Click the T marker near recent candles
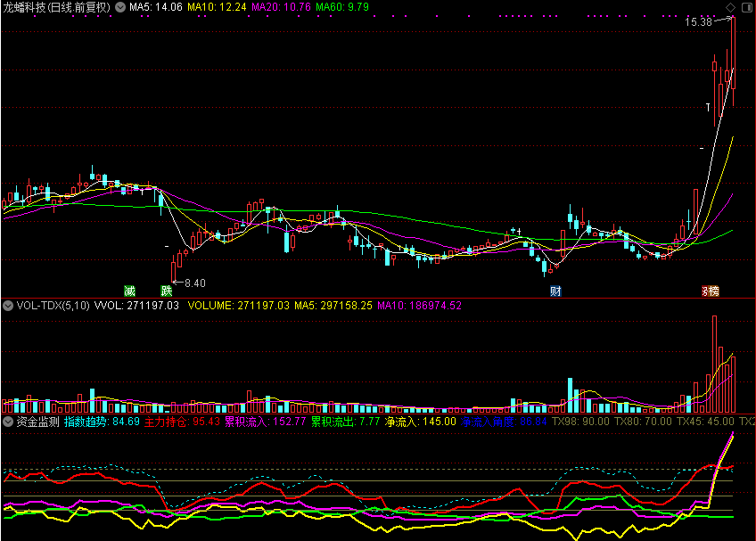 (708, 107)
